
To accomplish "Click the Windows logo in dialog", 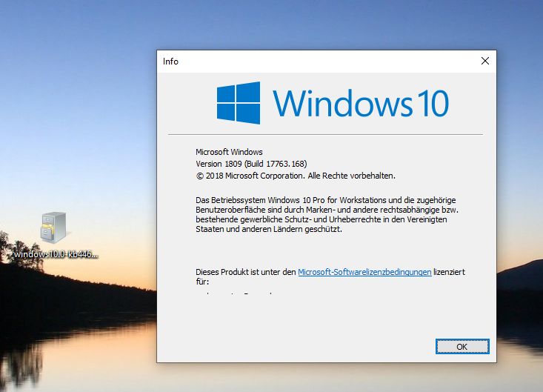I will pyautogui.click(x=239, y=103).
